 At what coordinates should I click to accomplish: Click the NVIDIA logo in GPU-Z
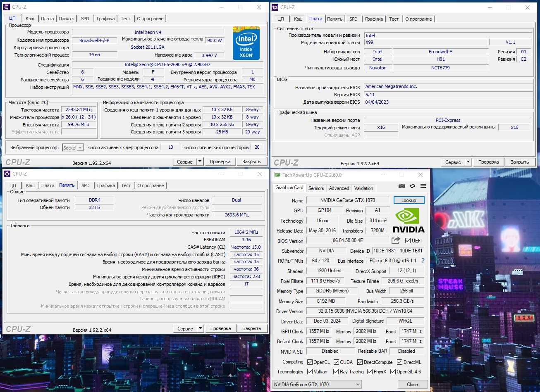coord(409,221)
